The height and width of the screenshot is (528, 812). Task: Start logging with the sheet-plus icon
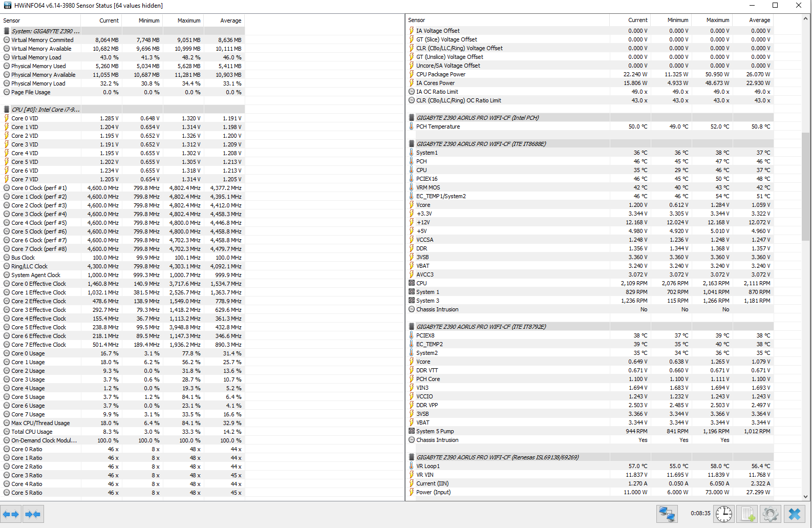(748, 514)
